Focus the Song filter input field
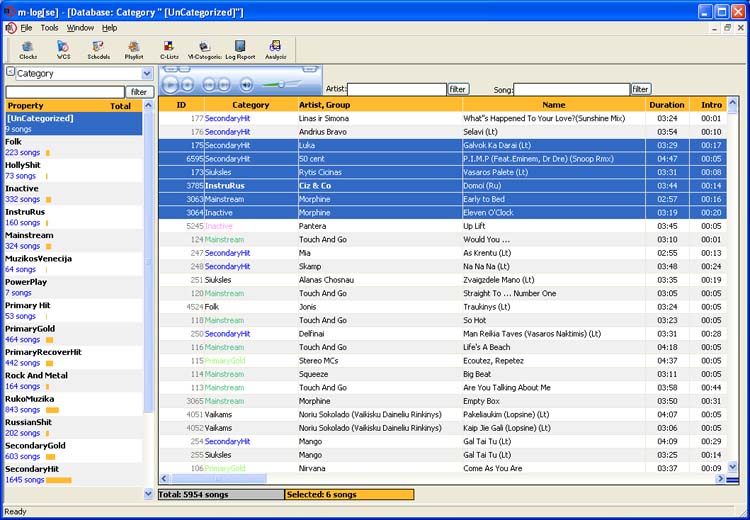 tap(572, 89)
